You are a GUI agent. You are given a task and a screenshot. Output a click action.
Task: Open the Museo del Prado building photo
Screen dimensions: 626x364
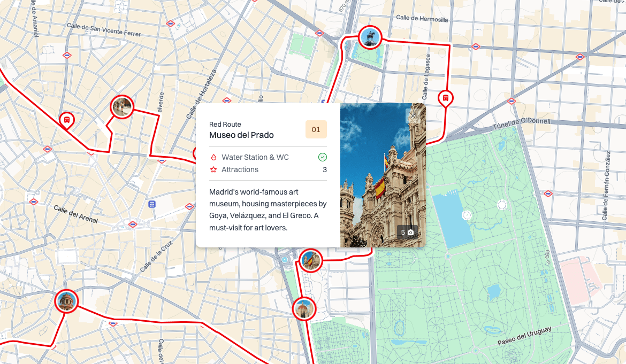tap(383, 175)
